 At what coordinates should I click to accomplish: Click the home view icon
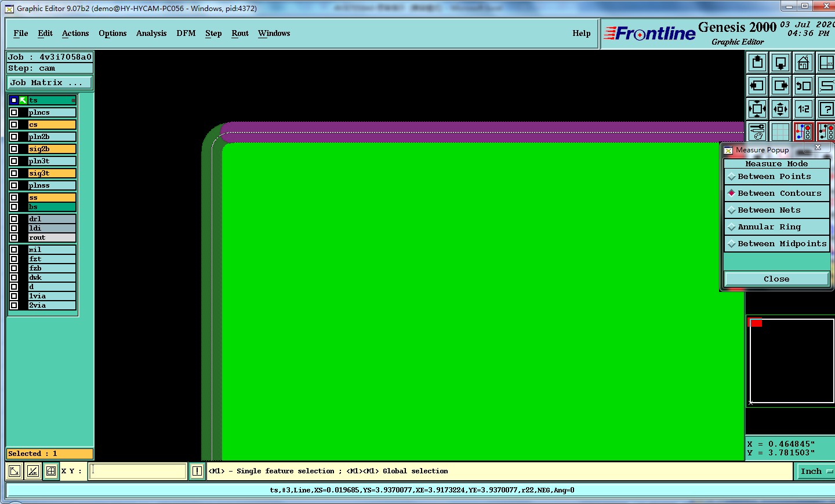[x=804, y=63]
